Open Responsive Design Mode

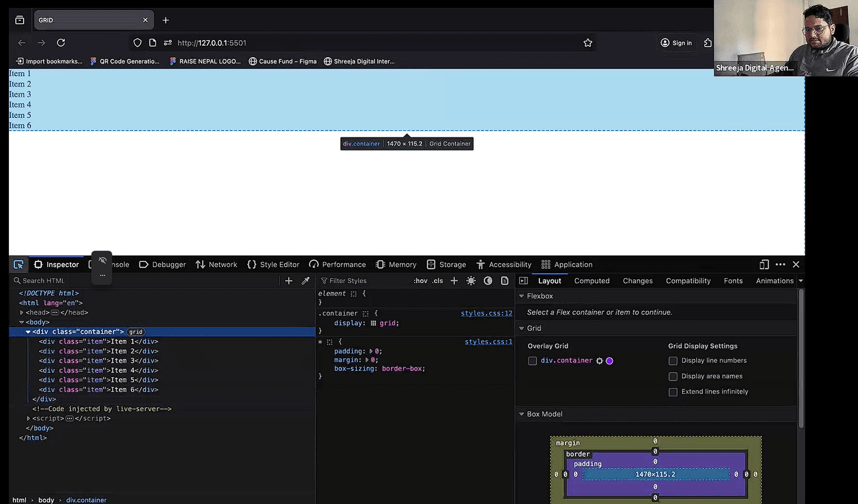click(x=764, y=265)
